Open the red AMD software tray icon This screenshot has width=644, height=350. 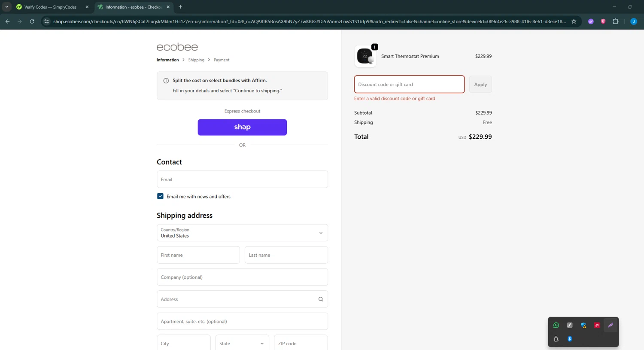coord(597,325)
